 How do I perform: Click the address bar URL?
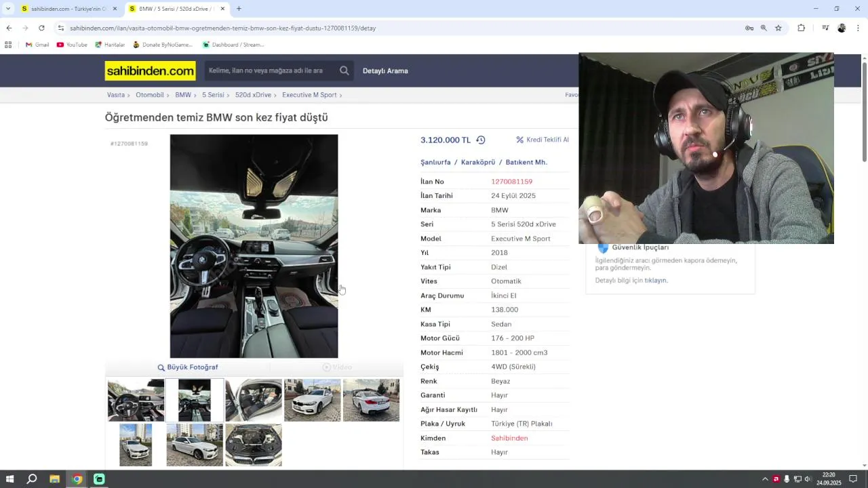click(222, 28)
